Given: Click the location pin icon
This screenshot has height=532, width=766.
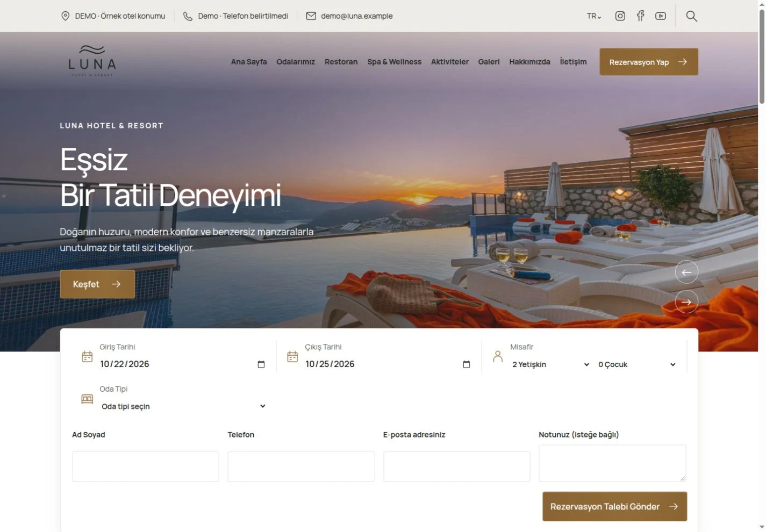Looking at the screenshot, I should point(66,16).
